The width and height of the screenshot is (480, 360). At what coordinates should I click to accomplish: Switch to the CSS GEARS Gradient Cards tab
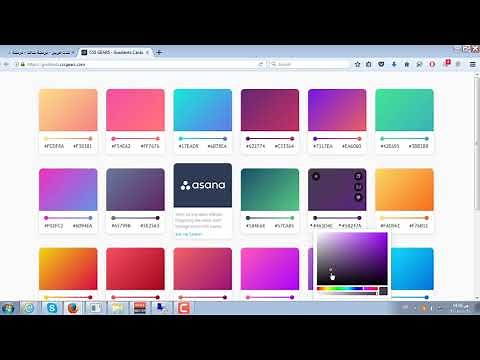[x=116, y=52]
